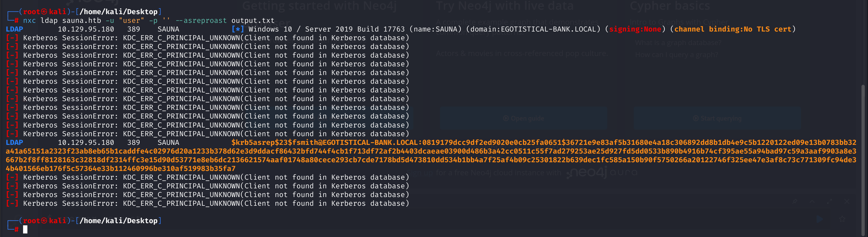868x237 pixels.
Task: Click IP 10.129.95.180 in the Windows 10 row
Action: click(x=86, y=29)
